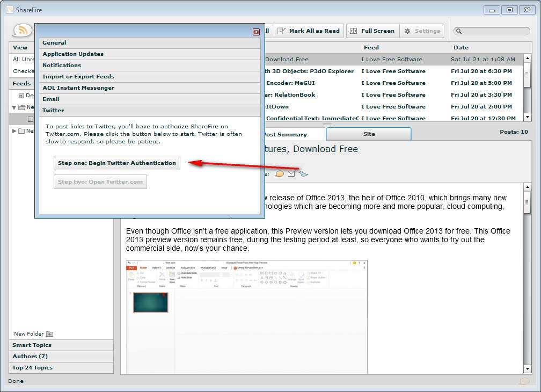Screen dimensions: 541x392
Task: Expand the Smart Topics panel
Action: [x=61, y=345]
